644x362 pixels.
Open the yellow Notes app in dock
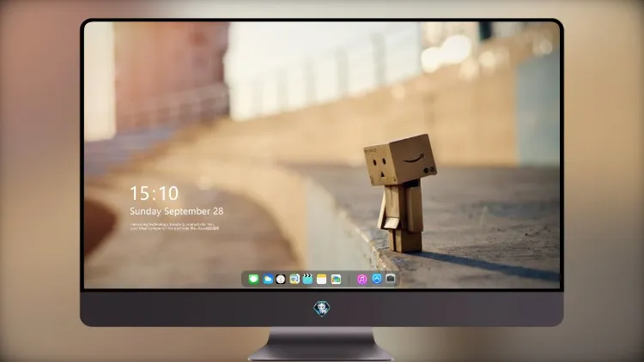[322, 280]
